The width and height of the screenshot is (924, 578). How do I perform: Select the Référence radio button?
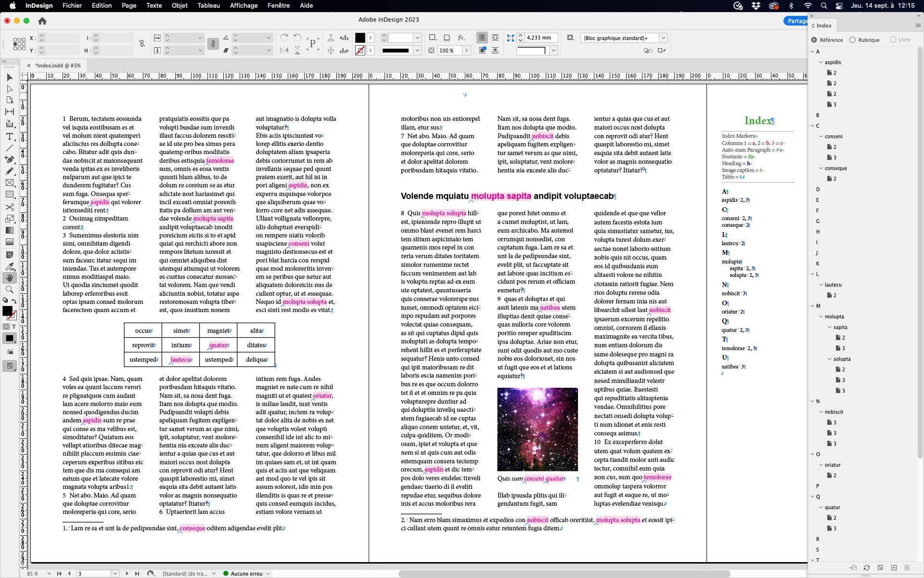(x=814, y=40)
